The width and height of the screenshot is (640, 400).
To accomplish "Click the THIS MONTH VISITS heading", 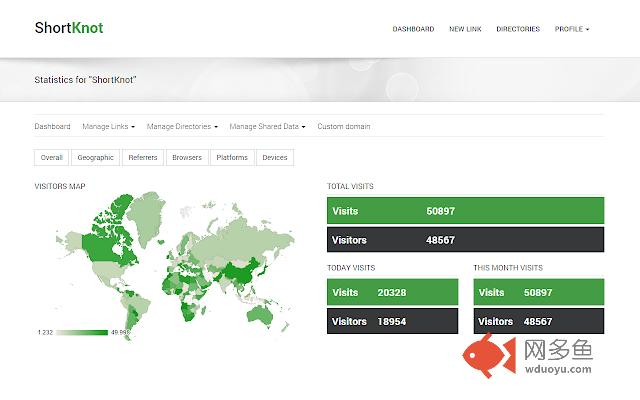I will (x=508, y=268).
